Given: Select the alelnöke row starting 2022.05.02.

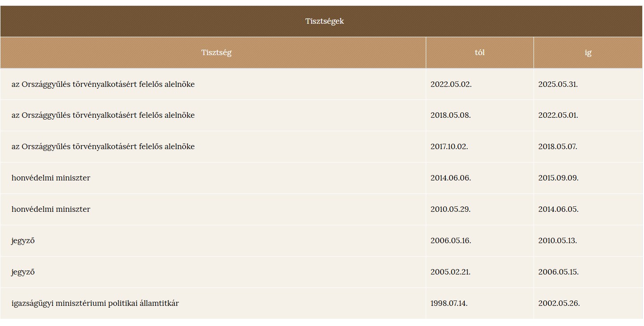Looking at the screenshot, I should (321, 84).
